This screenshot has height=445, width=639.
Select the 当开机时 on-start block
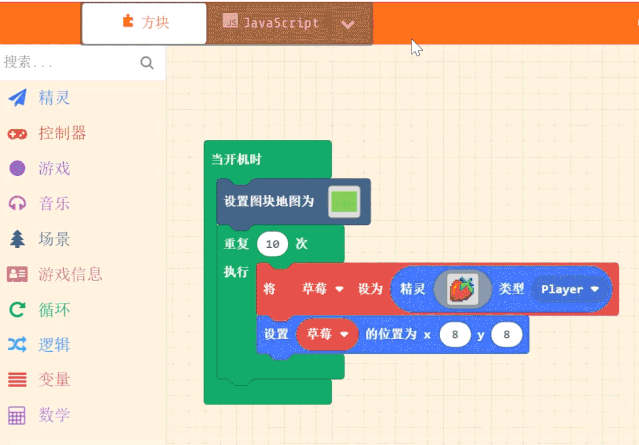(x=236, y=159)
